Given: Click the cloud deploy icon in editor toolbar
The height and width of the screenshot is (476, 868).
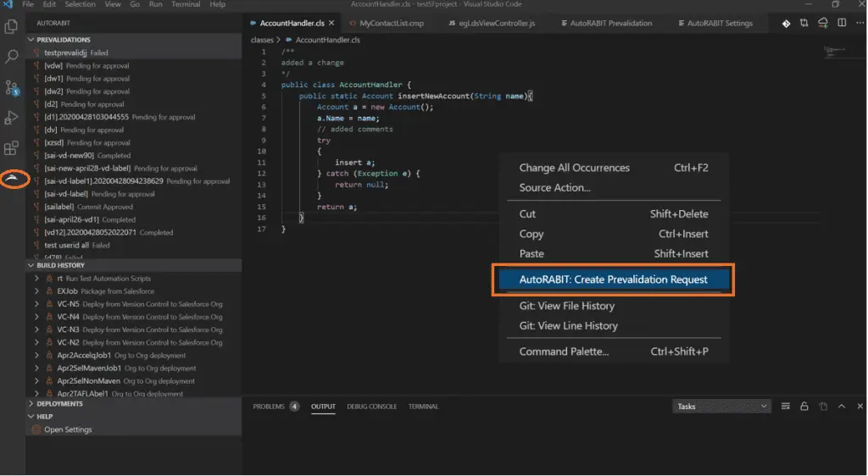Looking at the screenshot, I should point(823,23).
